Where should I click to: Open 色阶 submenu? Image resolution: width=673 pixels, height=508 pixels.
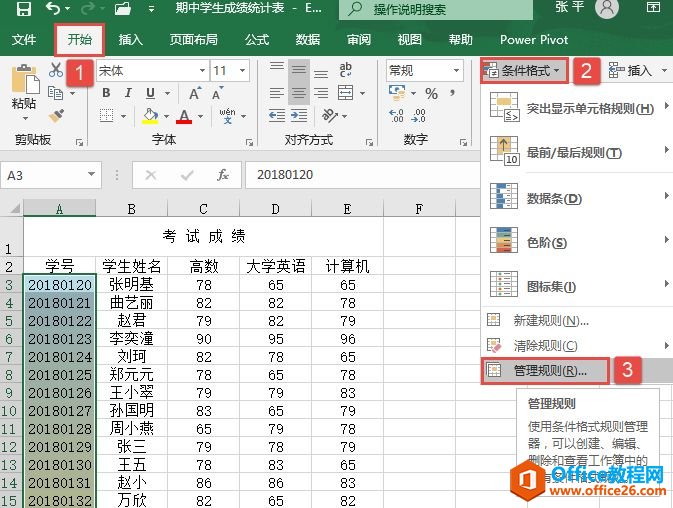pyautogui.click(x=576, y=242)
